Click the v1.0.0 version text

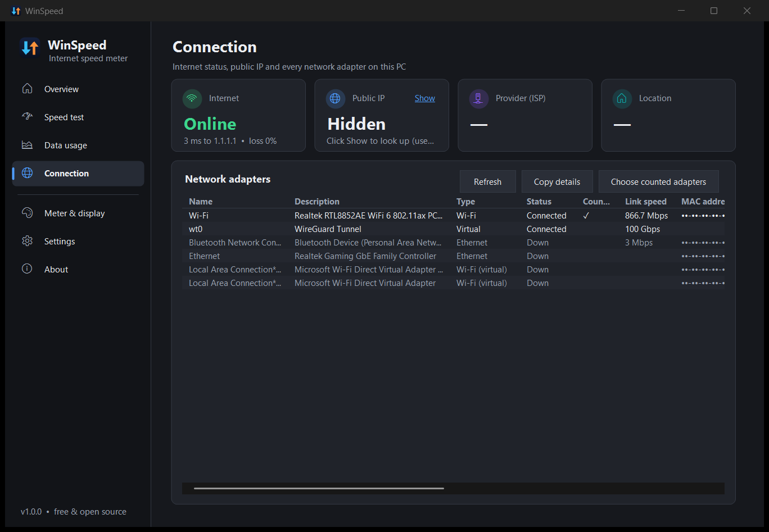(31, 512)
